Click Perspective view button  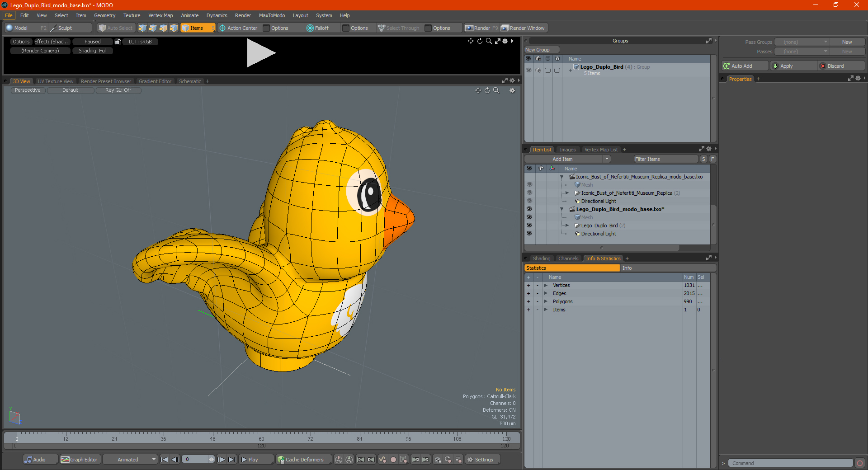tap(28, 90)
